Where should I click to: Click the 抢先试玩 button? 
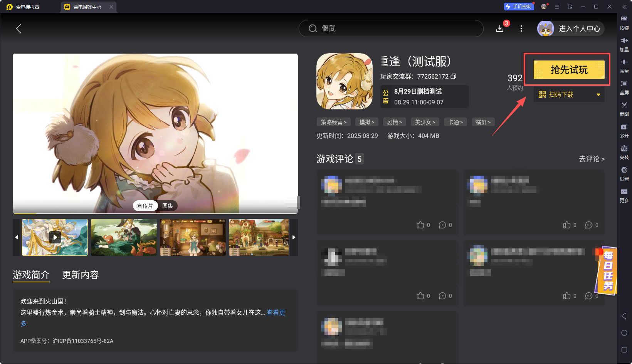569,70
